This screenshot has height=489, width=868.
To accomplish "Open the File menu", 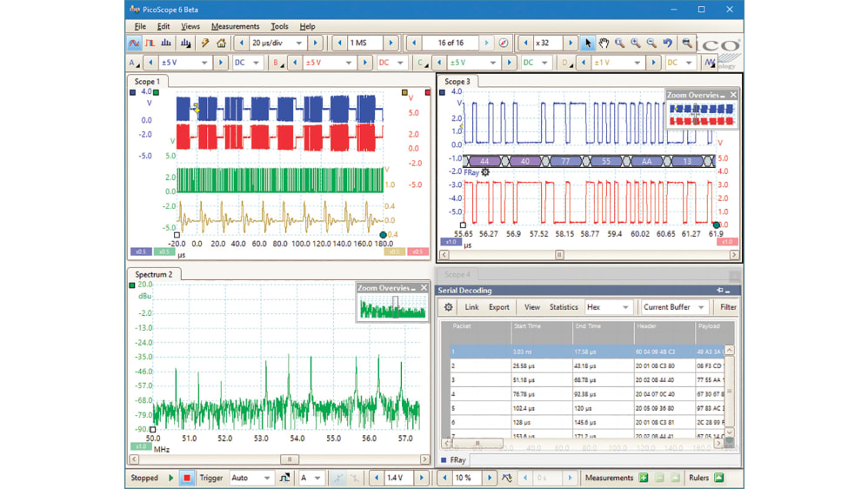I will coord(140,26).
